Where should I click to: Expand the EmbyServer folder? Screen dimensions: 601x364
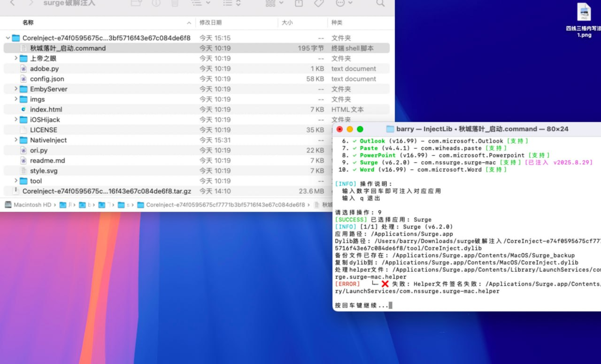point(15,89)
